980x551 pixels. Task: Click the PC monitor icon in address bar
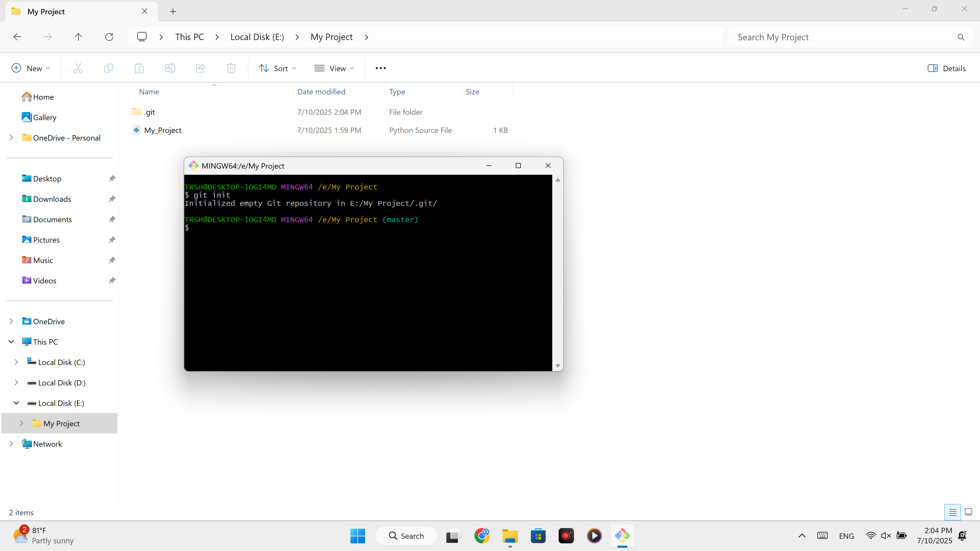coord(142,37)
